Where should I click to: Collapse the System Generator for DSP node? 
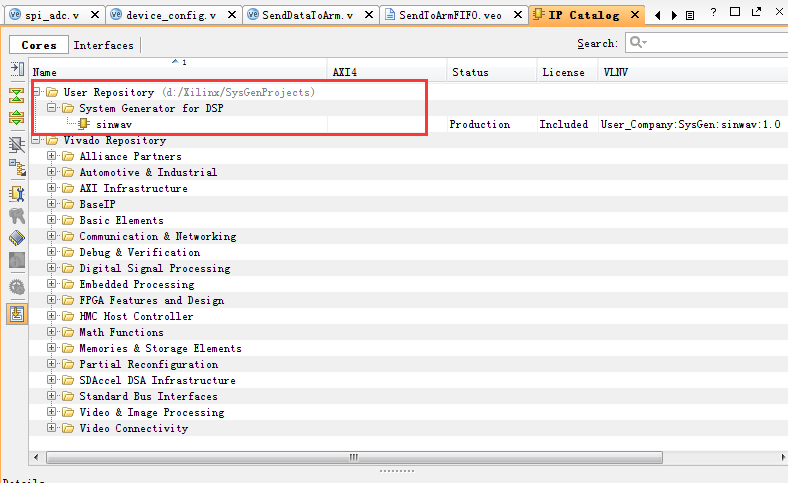click(52, 108)
